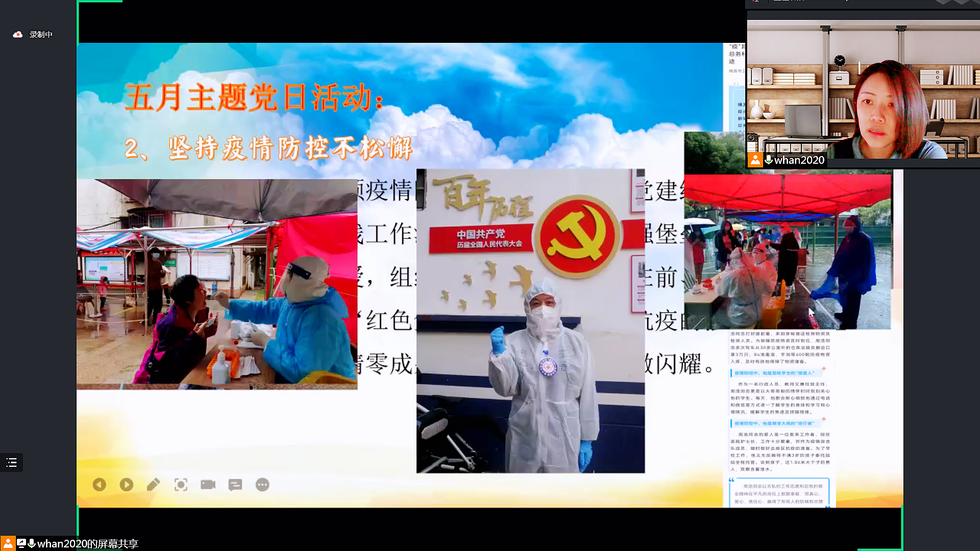This screenshot has width=980, height=551.
Task: Click the microphone icon in whan2020 video tile
Action: (x=769, y=160)
